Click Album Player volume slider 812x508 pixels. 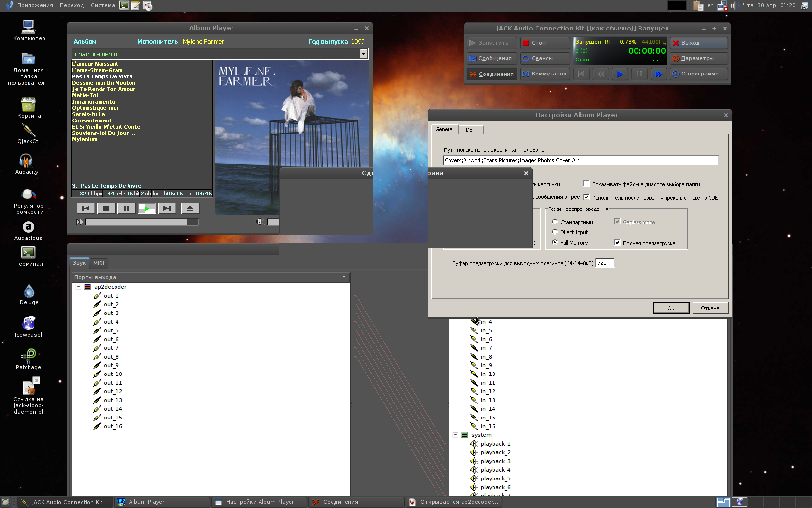273,222
